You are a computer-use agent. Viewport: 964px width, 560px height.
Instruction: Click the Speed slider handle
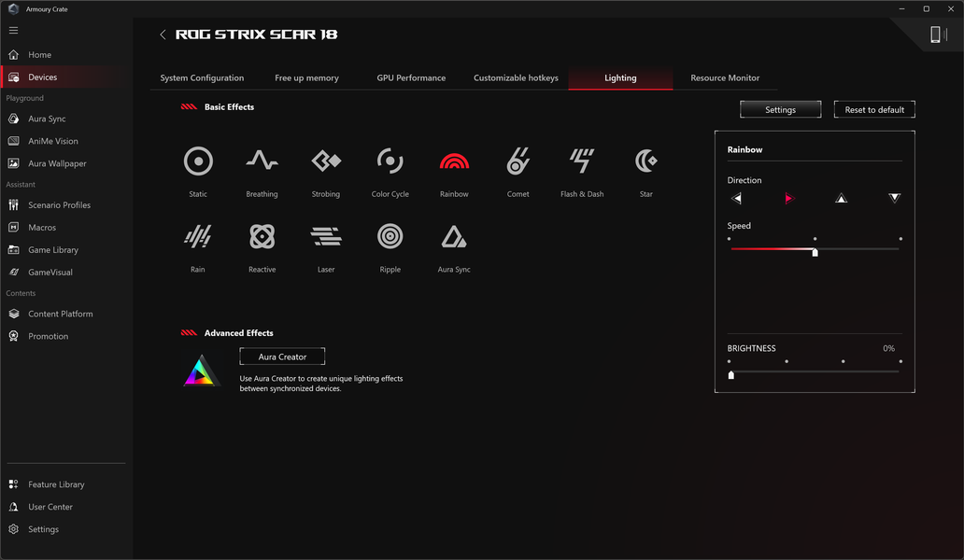[815, 252]
